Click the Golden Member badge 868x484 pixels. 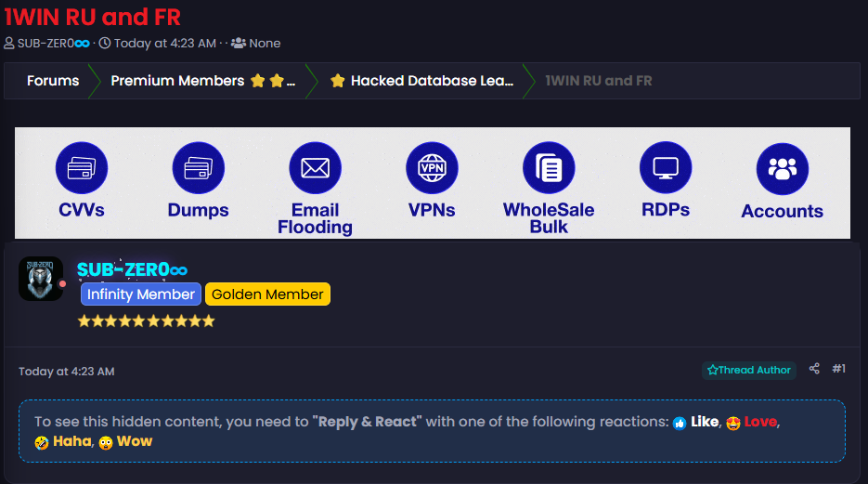pyautogui.click(x=267, y=294)
